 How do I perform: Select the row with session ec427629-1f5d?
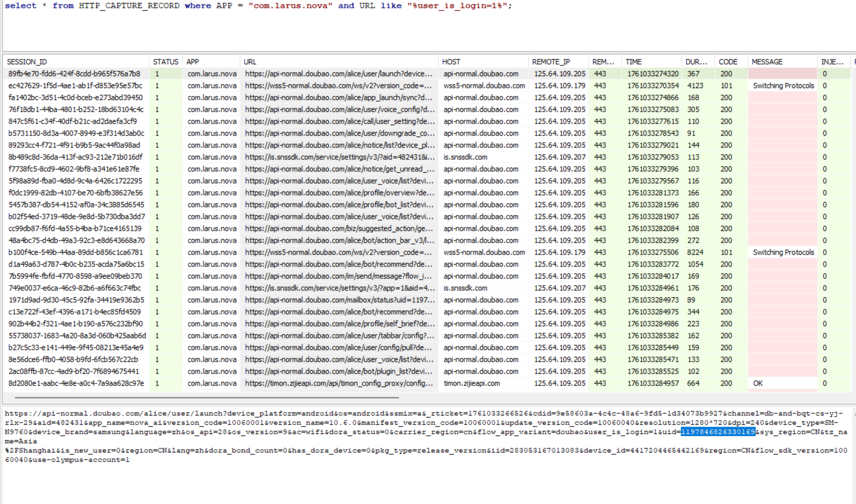pos(75,86)
